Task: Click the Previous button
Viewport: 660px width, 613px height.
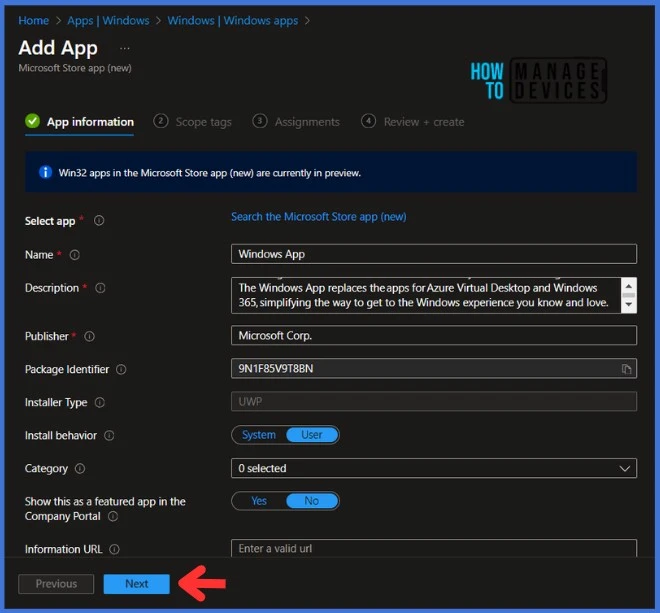Action: 56,584
